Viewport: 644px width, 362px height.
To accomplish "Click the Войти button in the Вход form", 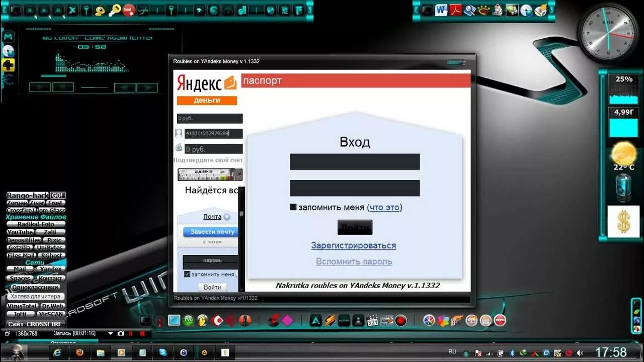I will 355,227.
